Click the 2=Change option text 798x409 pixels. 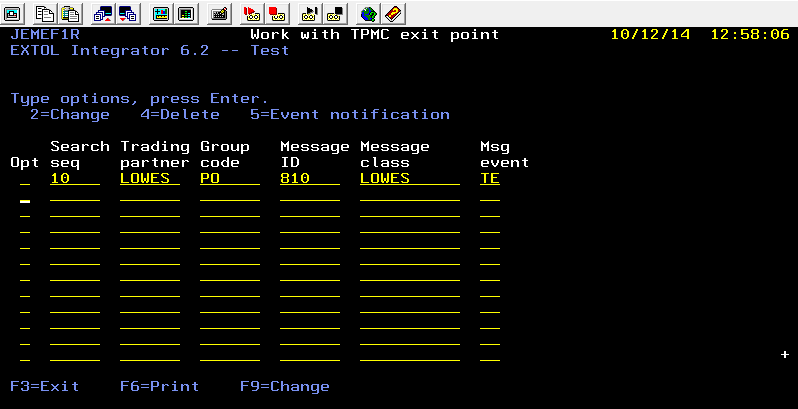pos(70,114)
